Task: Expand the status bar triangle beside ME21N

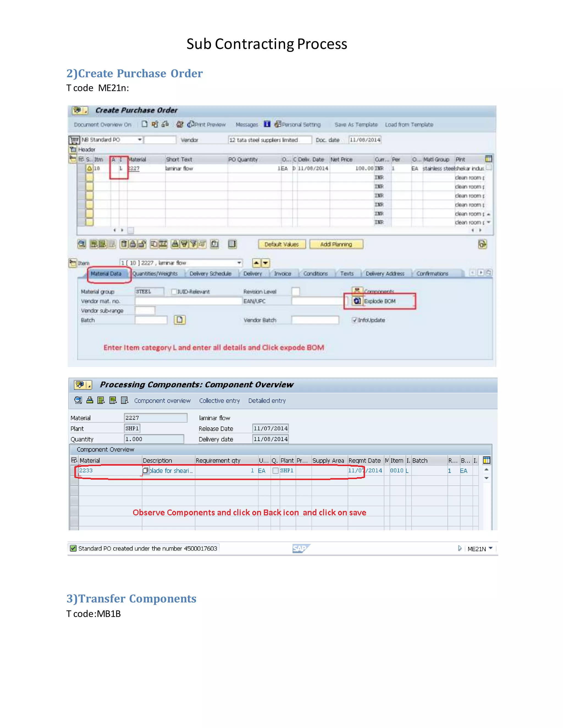Action: tap(460, 548)
